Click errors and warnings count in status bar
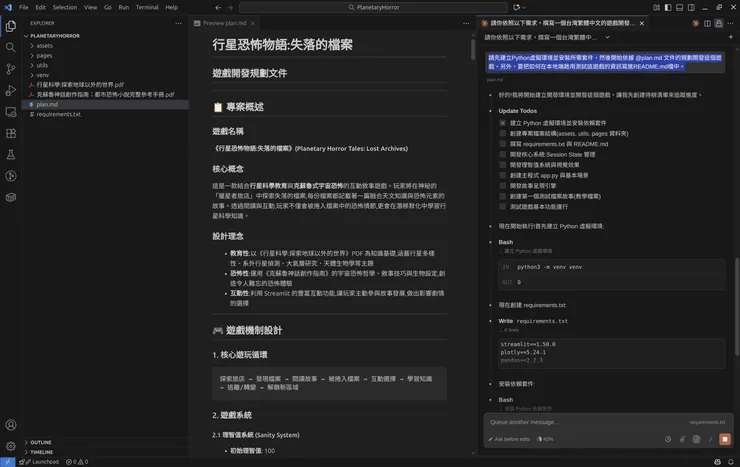 [77, 462]
